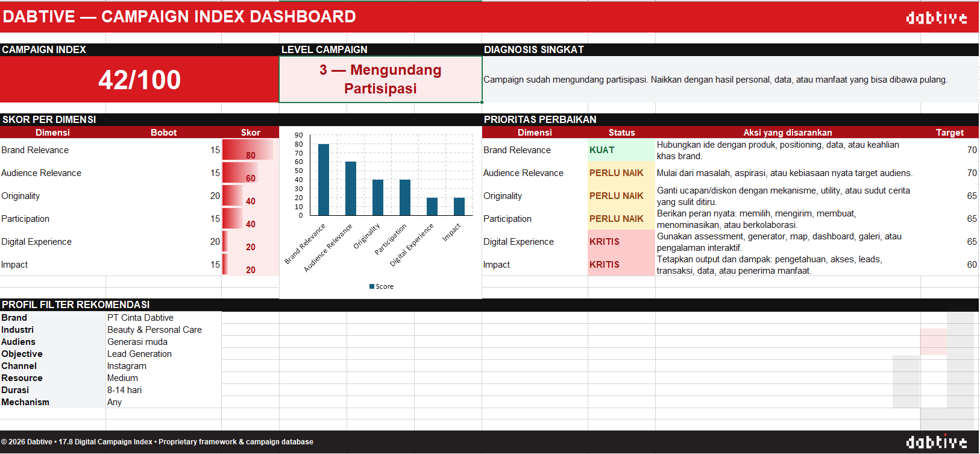Click the Skor "20" cell for Impact
Viewport: 980px width, 454px height.
pyautogui.click(x=250, y=265)
